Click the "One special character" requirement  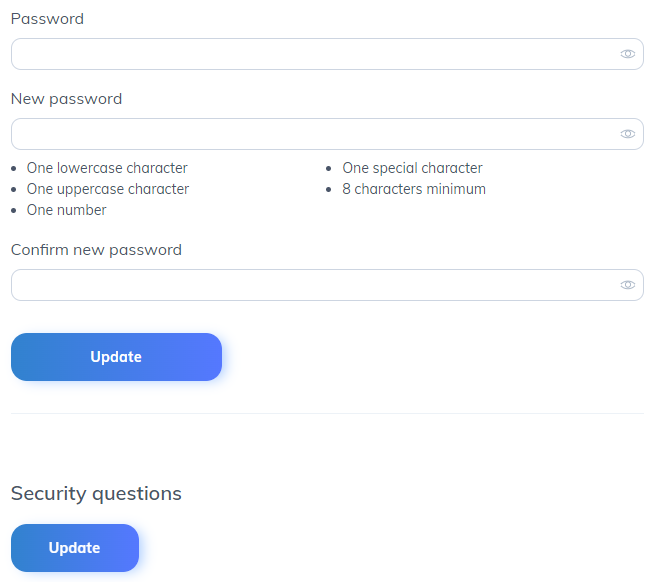[x=412, y=168]
